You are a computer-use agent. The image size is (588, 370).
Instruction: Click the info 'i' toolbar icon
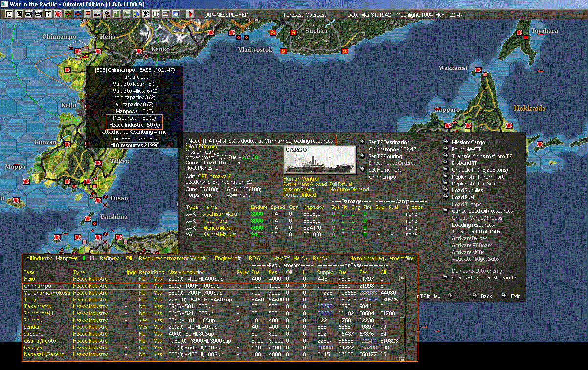coord(48,14)
